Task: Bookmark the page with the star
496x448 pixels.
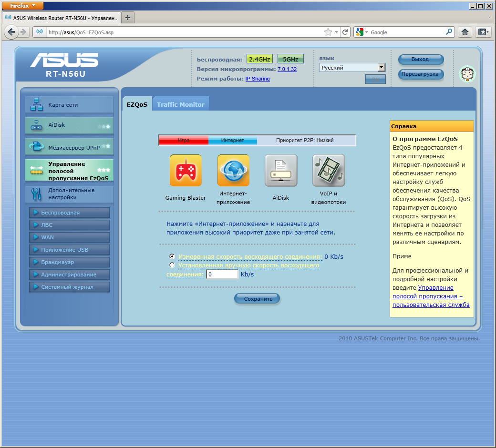Action: coord(328,32)
